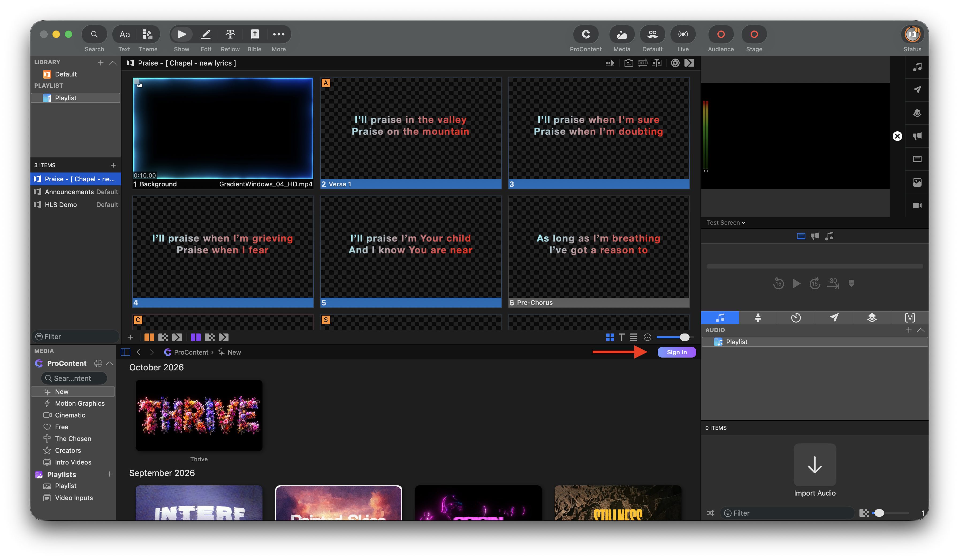
Task: Select the Thrive media thumbnail
Action: point(199,415)
